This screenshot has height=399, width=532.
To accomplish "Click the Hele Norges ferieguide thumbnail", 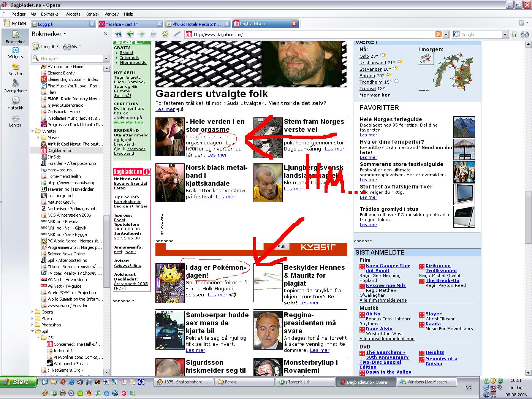I will click(464, 127).
